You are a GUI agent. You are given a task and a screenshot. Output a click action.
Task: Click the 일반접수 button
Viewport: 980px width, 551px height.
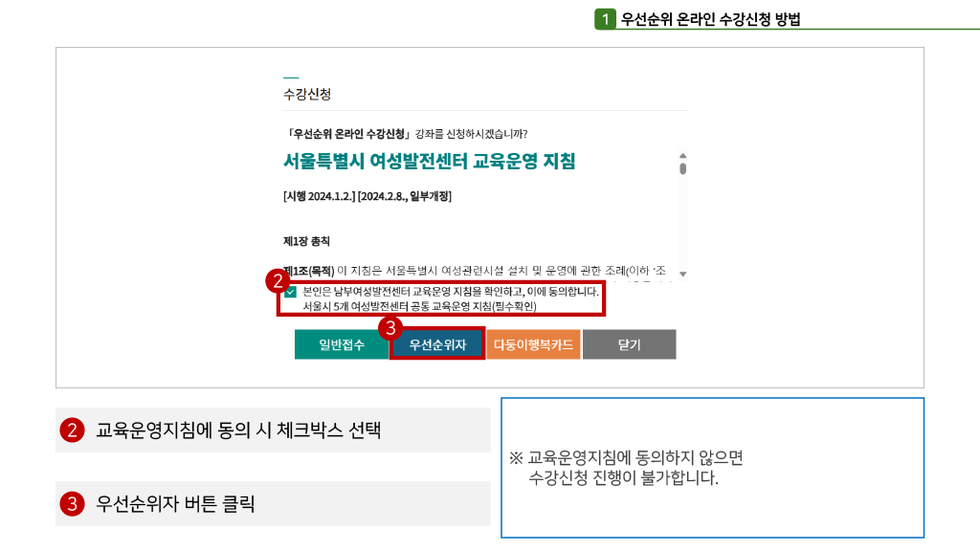pos(342,344)
